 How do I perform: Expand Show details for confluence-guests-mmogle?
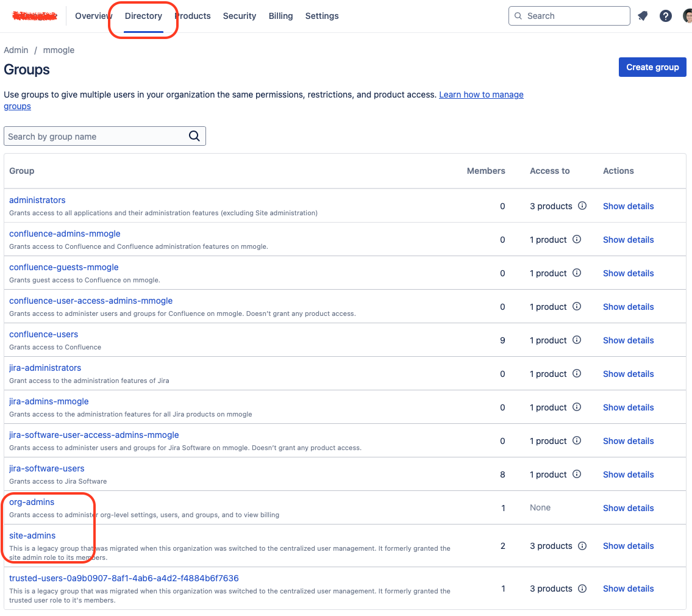(628, 273)
